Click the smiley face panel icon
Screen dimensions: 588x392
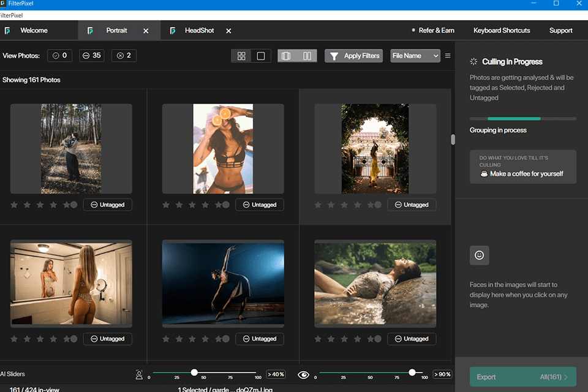(x=479, y=255)
